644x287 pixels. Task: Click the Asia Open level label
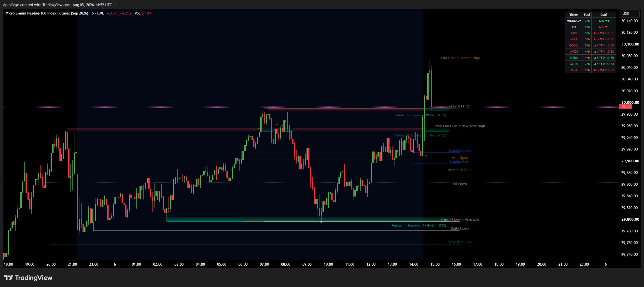(x=460, y=158)
